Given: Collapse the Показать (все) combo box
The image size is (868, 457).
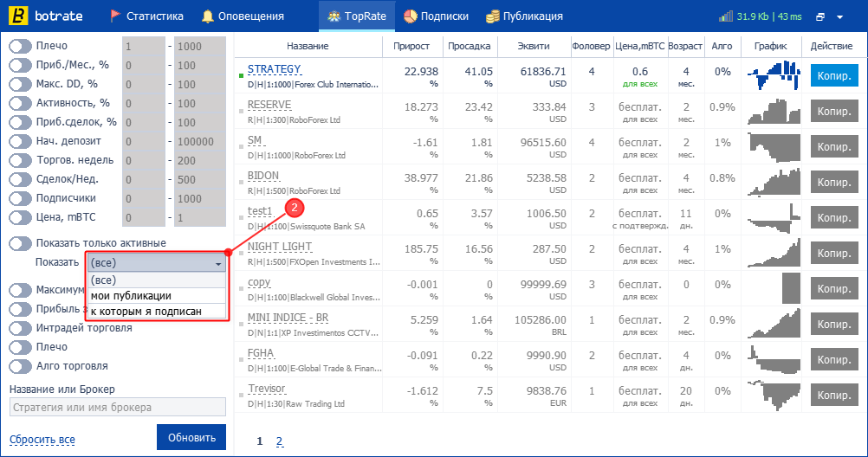Looking at the screenshot, I should point(157,263).
